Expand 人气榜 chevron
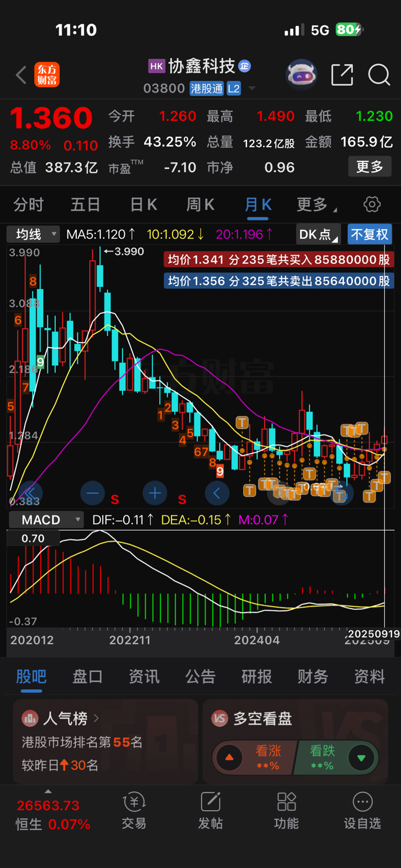 coord(96,719)
